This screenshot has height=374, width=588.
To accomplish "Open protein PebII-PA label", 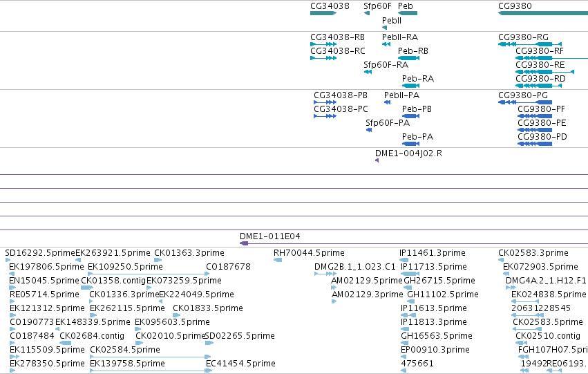I will (x=401, y=95).
